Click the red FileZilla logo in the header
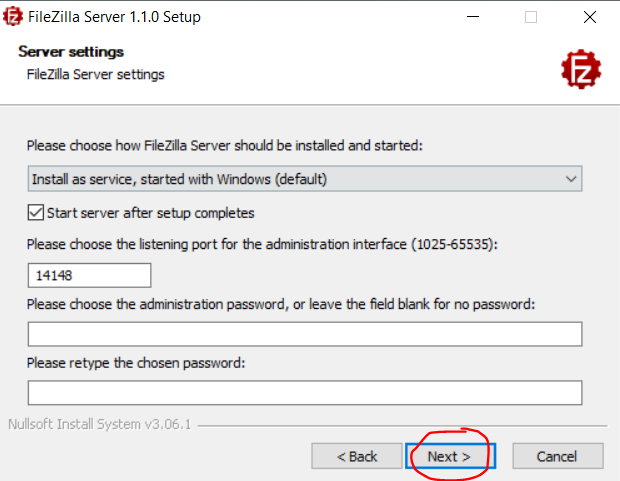 [x=580, y=68]
